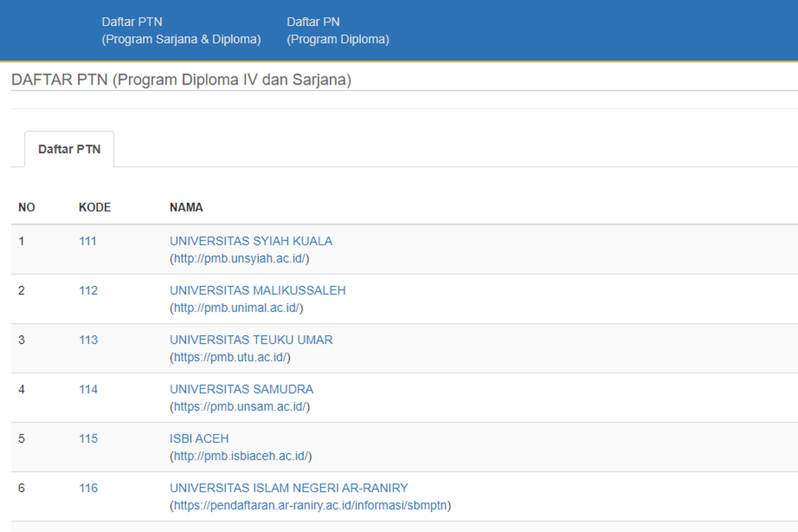Viewport: 798px width, 532px height.
Task: Select code 115 for ISBI Aceh
Action: pos(87,438)
